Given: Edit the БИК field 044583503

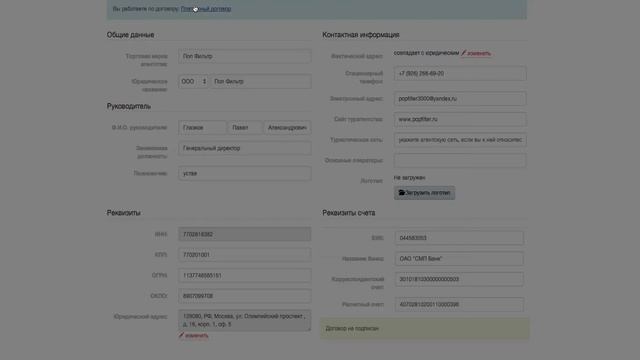Looking at the screenshot, I should (x=459, y=238).
